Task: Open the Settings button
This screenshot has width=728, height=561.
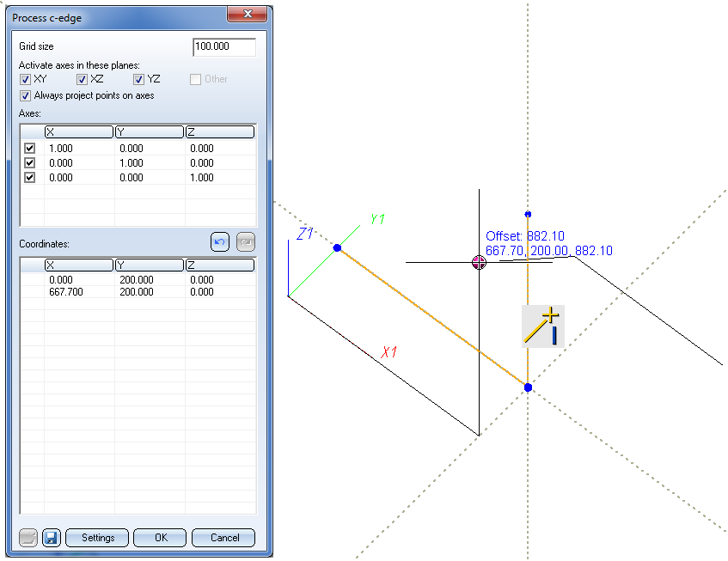Action: click(x=97, y=538)
